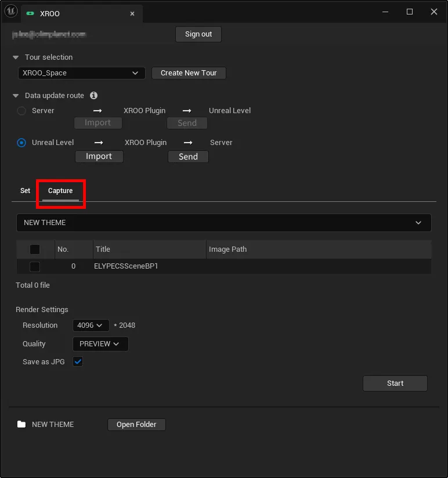Viewport: 448px width, 478px height.
Task: Click the Image Path column header
Action: [319, 249]
